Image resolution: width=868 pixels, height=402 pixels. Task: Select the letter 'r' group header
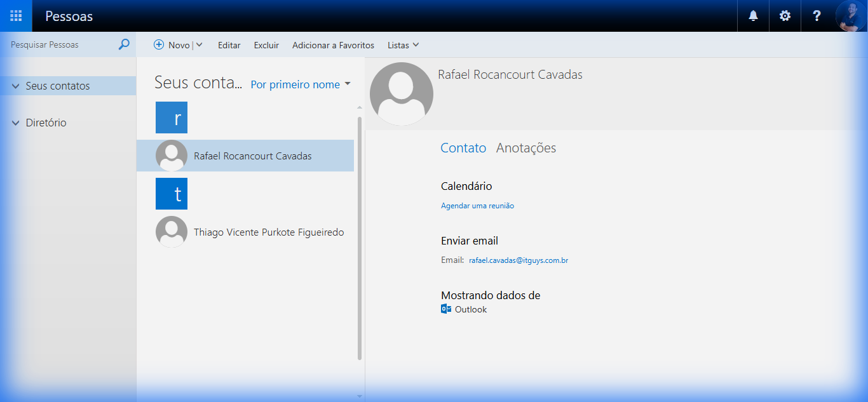click(171, 117)
